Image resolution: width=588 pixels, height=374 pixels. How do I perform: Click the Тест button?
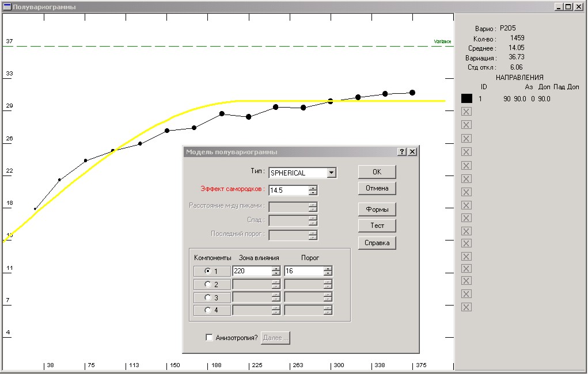point(377,225)
